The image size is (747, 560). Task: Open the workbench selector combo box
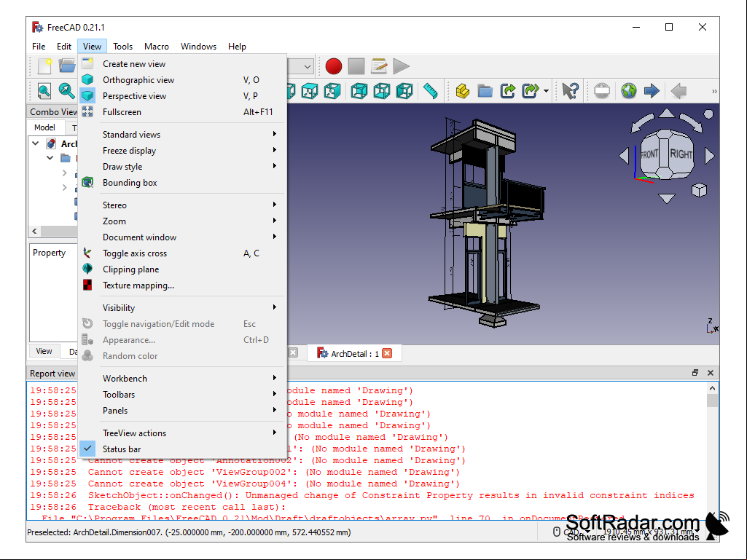coord(300,66)
